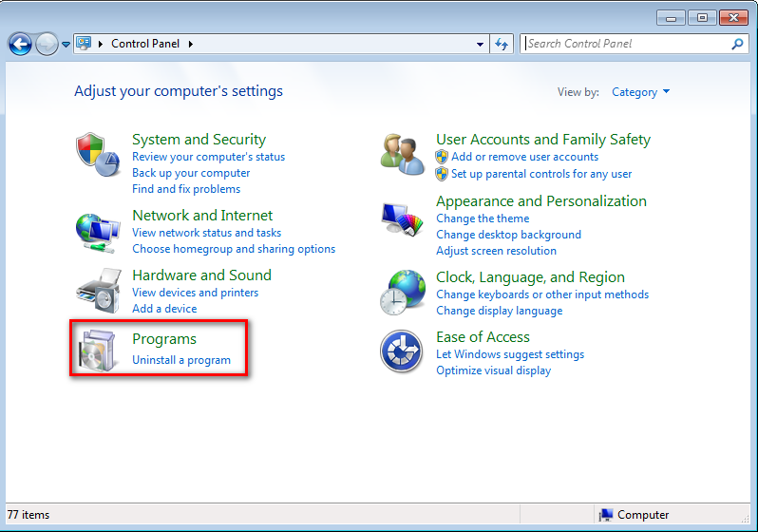Click the UAC shield beside Add or remove user accounts
Image resolution: width=758 pixels, height=532 pixels.
442,157
